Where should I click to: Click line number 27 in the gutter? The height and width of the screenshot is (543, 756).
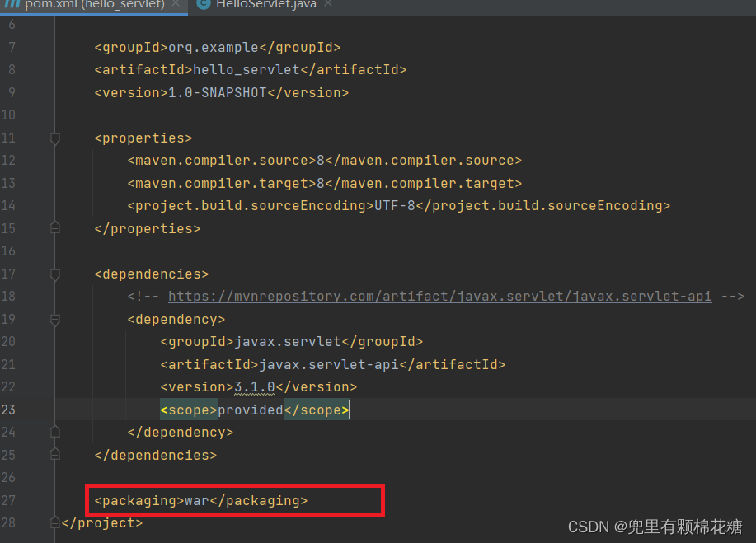8,501
